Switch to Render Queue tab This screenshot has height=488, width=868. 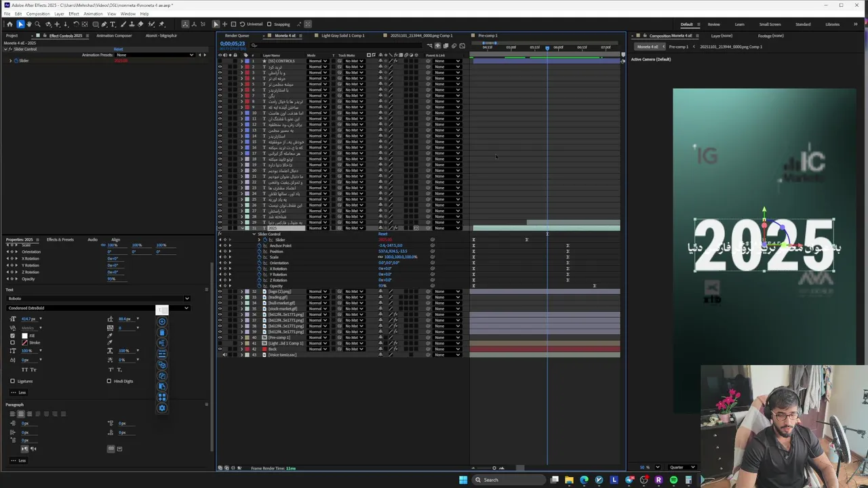click(237, 35)
